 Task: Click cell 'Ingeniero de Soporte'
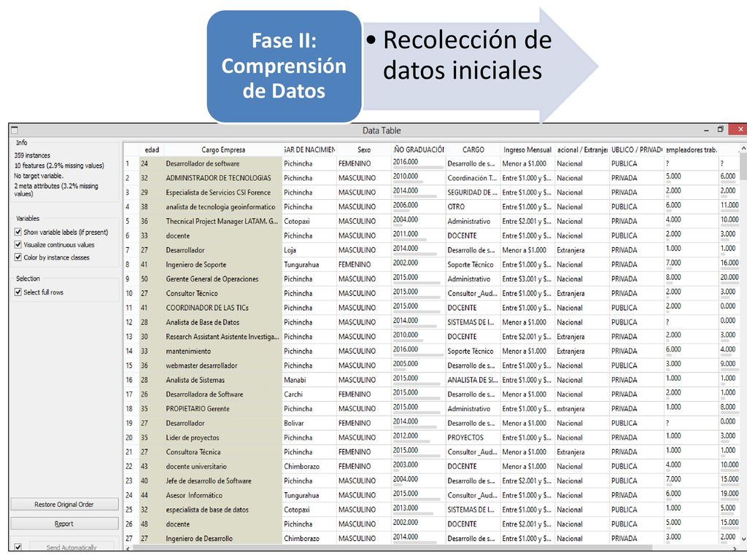tap(223, 264)
